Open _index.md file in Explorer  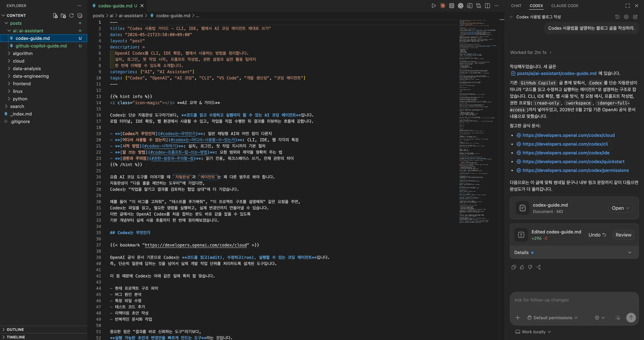click(44, 114)
